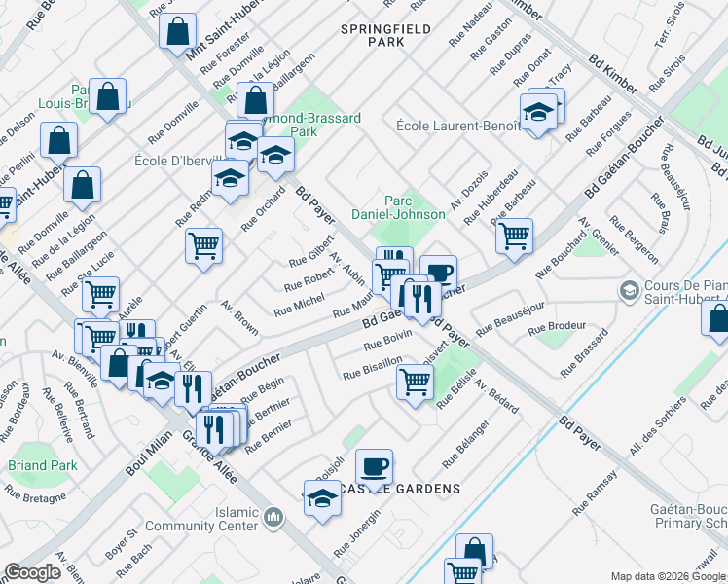Select the shopping bag marker on Louis-Brassard park
The height and width of the screenshot is (584, 728).
(107, 97)
